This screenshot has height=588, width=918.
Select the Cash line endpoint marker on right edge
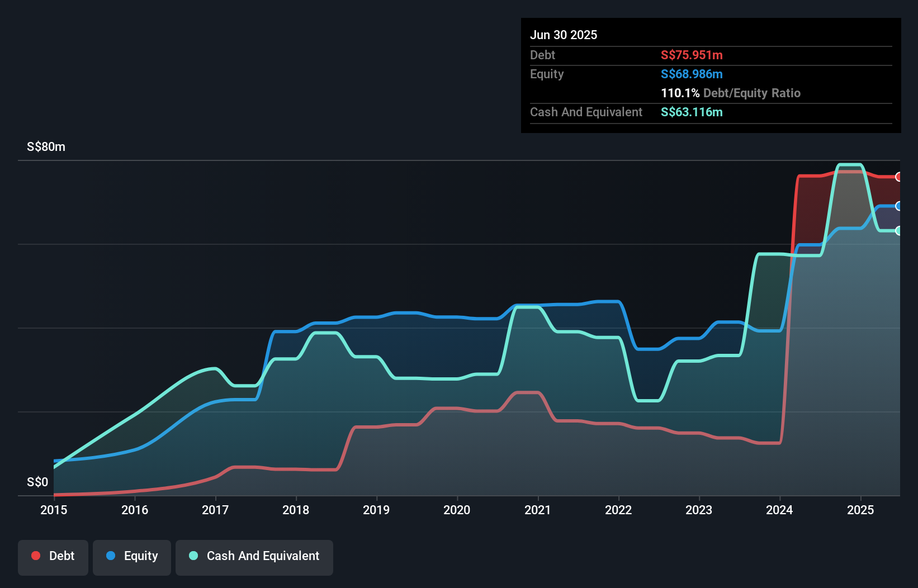coord(899,230)
